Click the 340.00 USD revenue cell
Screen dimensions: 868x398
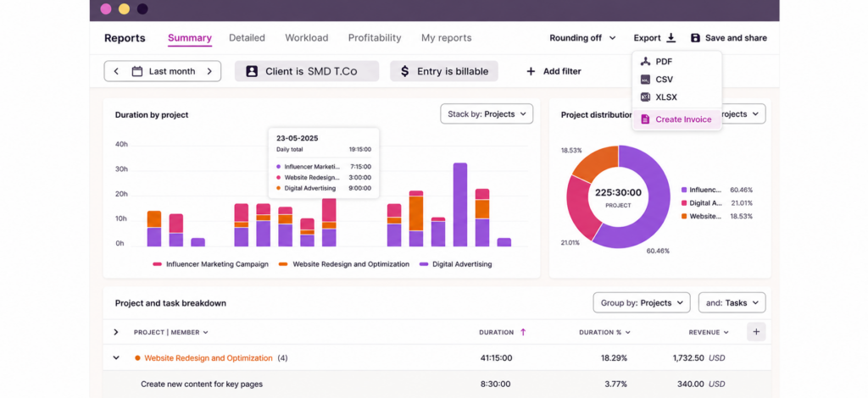(701, 384)
